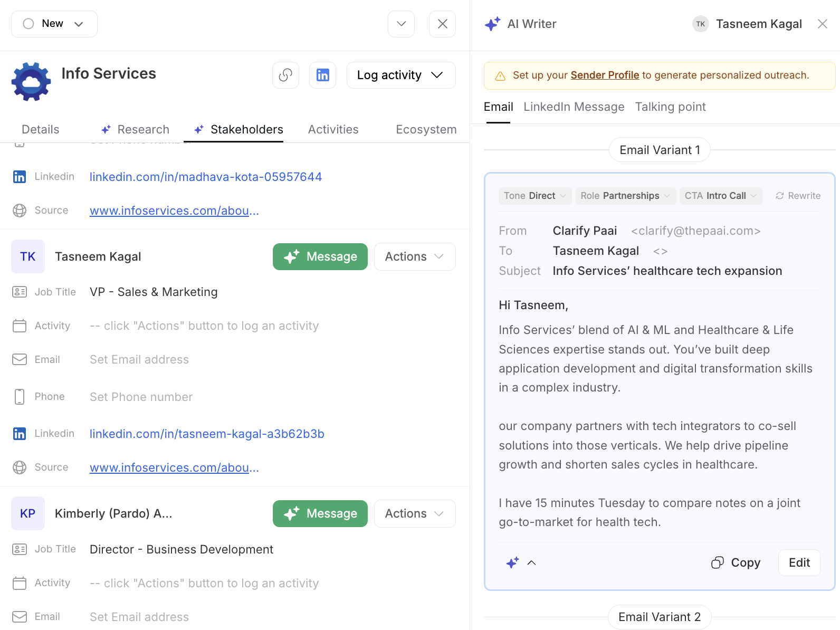Open the Sender Profile link
This screenshot has height=630, width=840.
605,75
